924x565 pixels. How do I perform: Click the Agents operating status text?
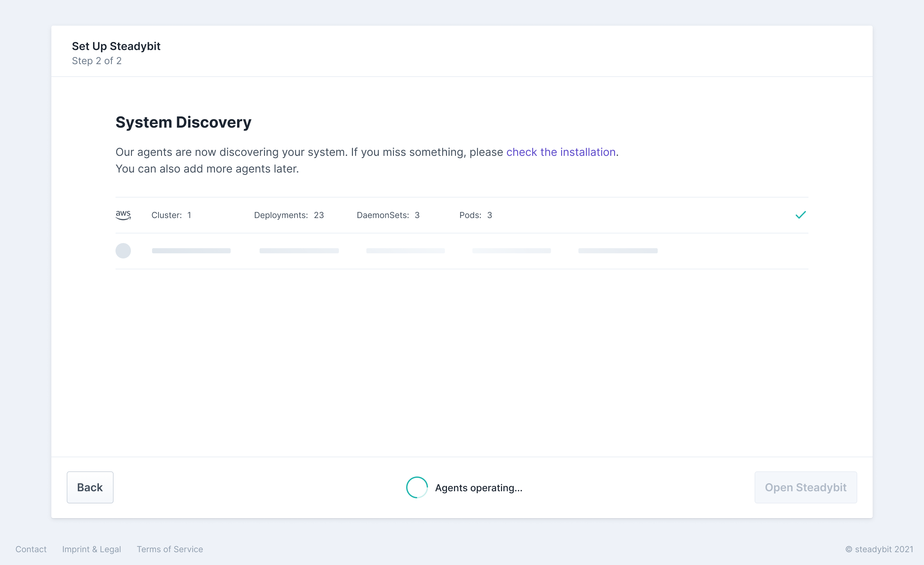[x=479, y=488]
